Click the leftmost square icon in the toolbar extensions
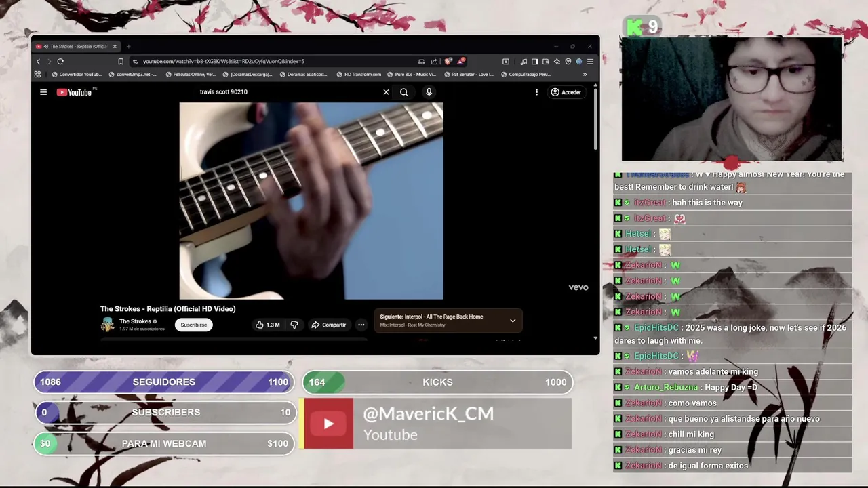 click(x=505, y=62)
